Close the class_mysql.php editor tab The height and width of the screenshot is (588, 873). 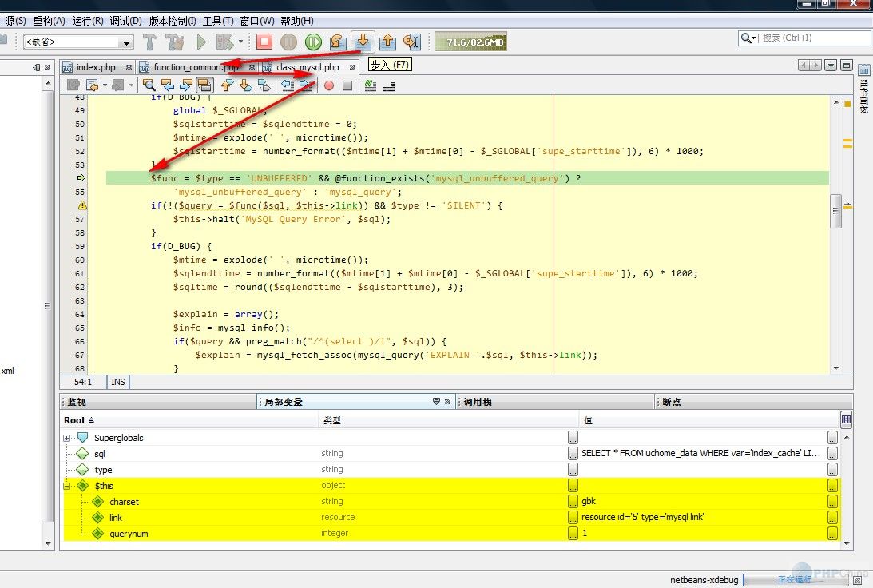(352, 68)
